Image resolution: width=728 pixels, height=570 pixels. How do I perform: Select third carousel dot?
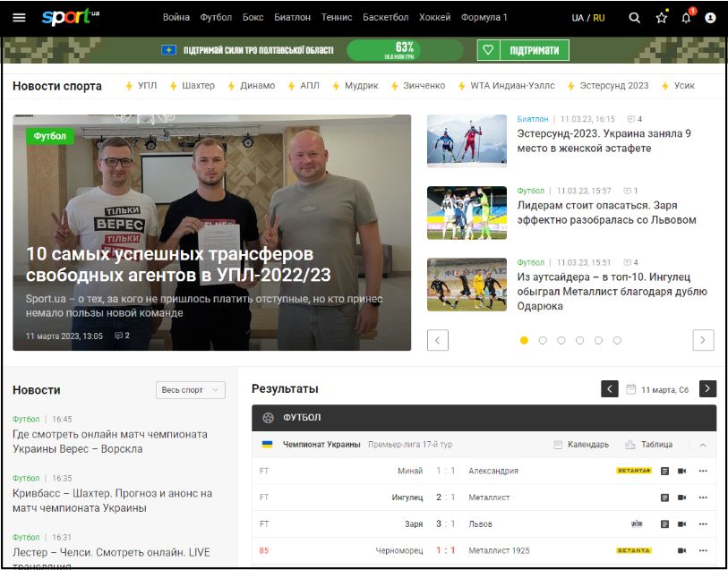(x=561, y=340)
